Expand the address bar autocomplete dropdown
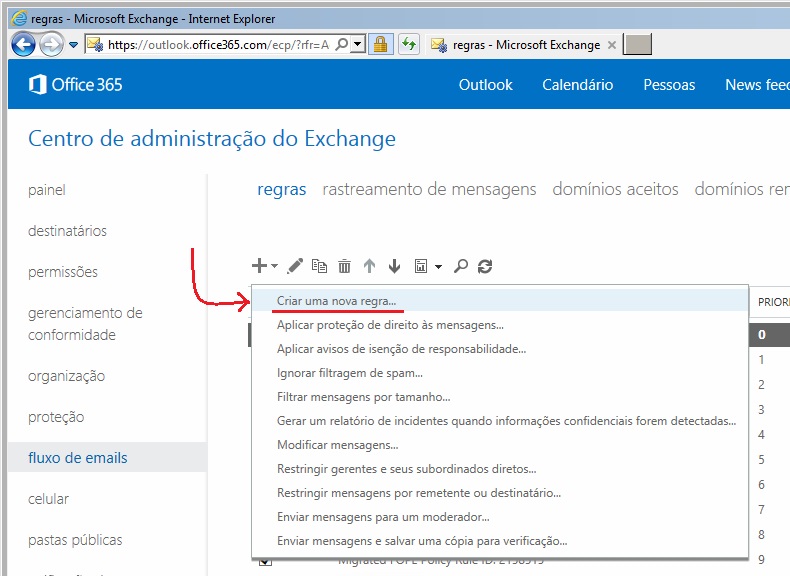This screenshot has width=790, height=576. 357,44
